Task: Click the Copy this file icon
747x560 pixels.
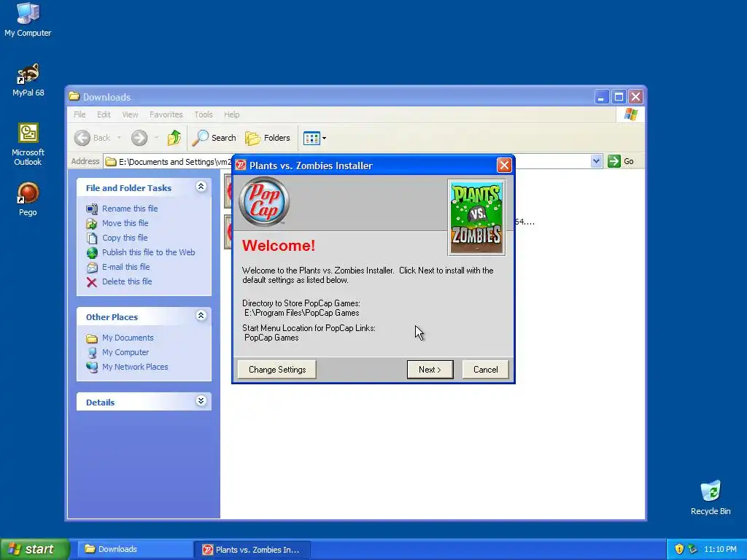Action: coord(92,238)
